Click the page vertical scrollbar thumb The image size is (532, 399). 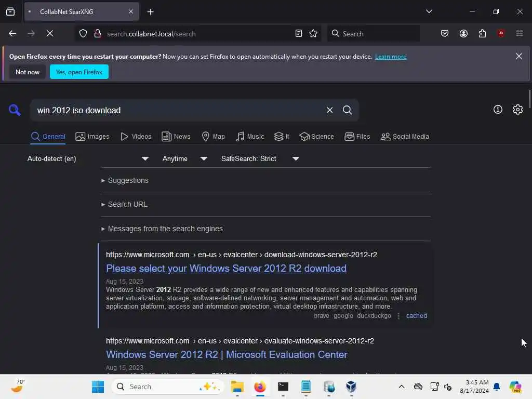(529, 98)
